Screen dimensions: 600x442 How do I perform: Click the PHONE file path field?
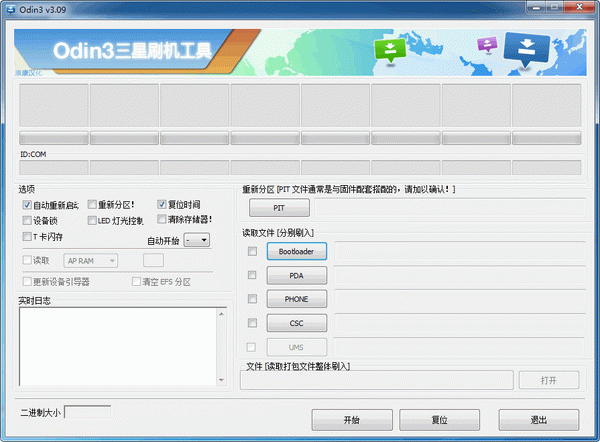(460, 299)
